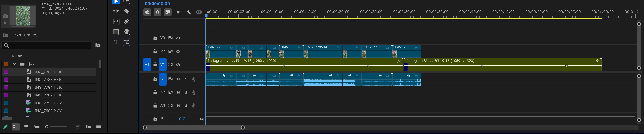Open the caption track options (CC)
Screen dimensions: 644x134
pos(199,12)
